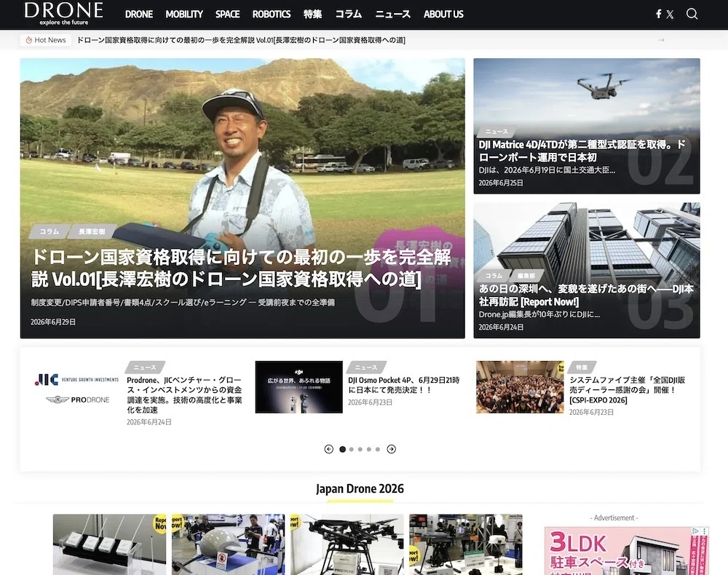Select the fifth carousel pagination dot
728x575 pixels.
coord(378,449)
